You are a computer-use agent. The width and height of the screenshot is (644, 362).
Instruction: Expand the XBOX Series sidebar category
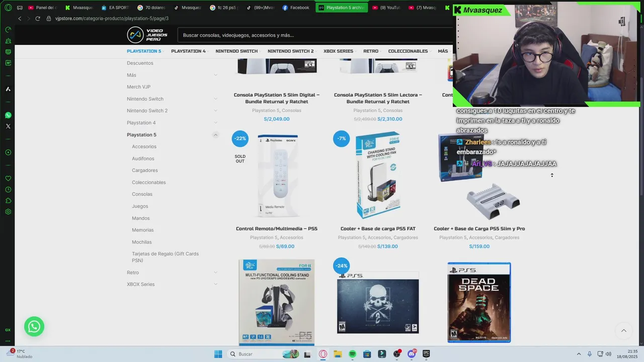point(215,285)
